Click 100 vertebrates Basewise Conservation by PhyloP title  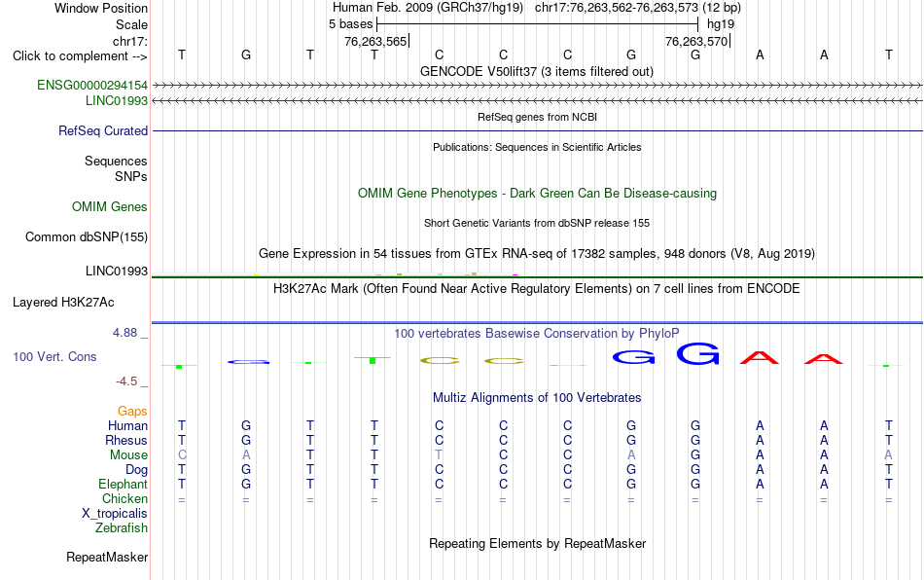click(x=536, y=333)
